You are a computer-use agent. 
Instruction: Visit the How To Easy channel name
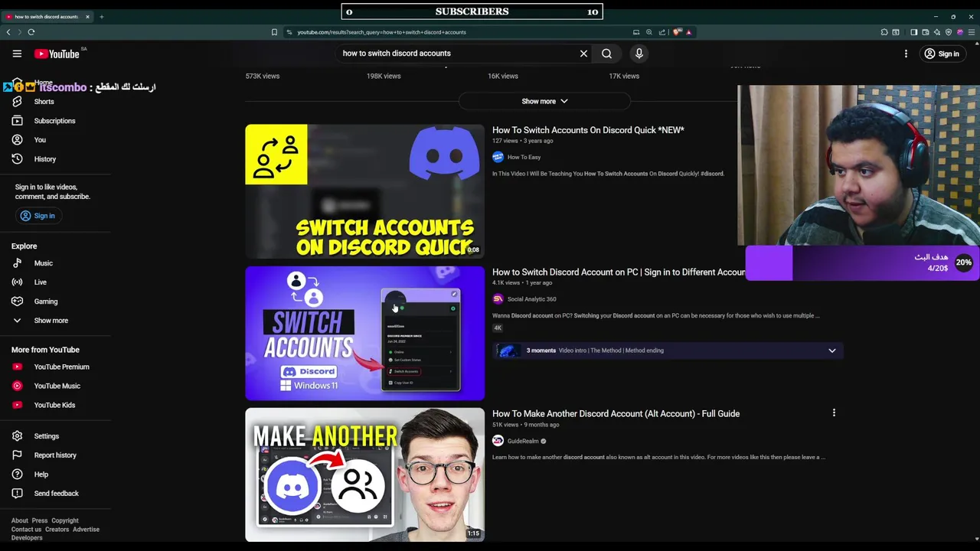[x=524, y=158]
